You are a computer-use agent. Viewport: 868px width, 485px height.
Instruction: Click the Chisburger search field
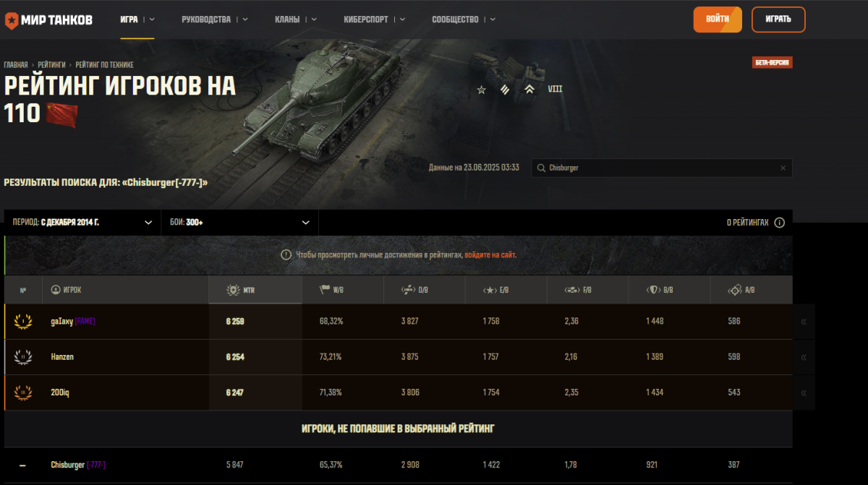pyautogui.click(x=662, y=168)
